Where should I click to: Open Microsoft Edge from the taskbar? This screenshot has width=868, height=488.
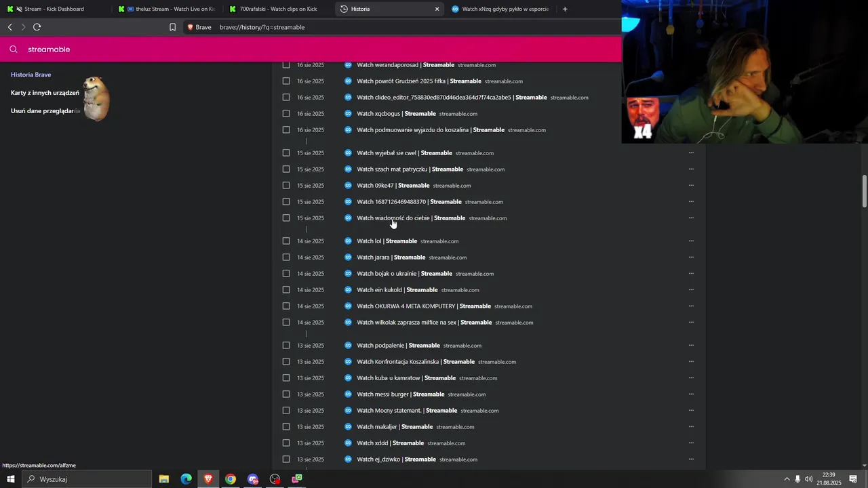[186, 479]
